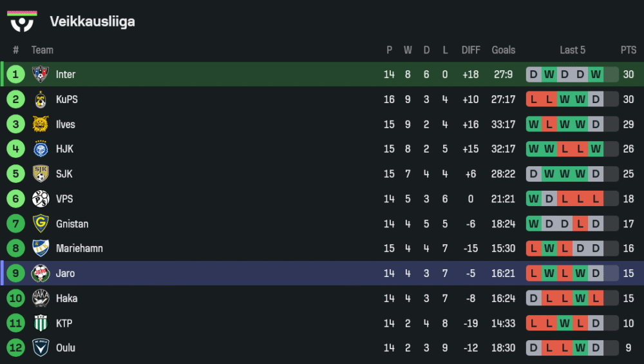The height and width of the screenshot is (364, 644).
Task: Click the HJK team crest
Action: [41, 149]
